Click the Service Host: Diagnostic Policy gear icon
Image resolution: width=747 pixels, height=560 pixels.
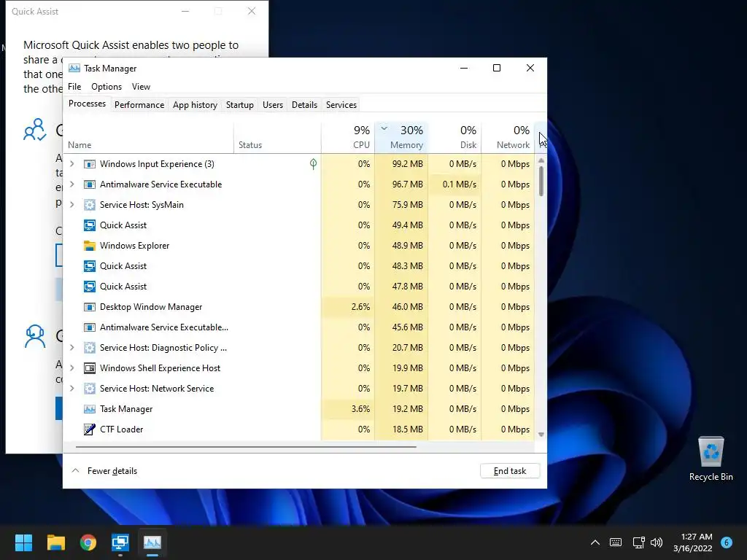coord(90,348)
